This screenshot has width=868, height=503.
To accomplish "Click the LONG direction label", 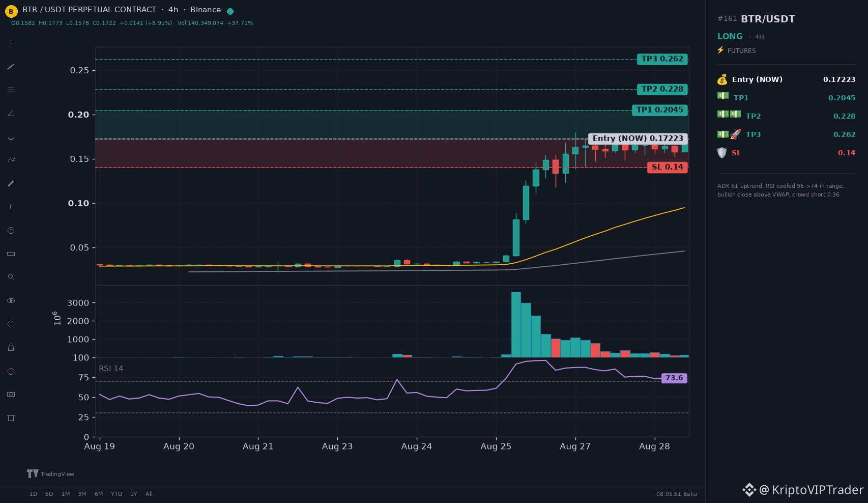I will coord(730,37).
